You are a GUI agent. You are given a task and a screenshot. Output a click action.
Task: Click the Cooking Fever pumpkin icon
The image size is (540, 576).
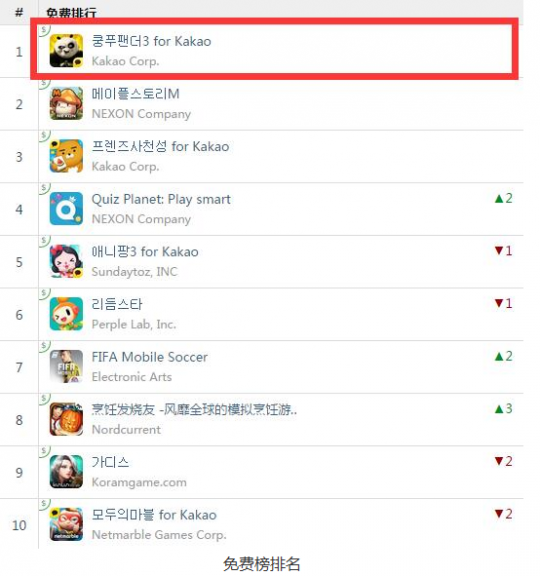(x=66, y=419)
